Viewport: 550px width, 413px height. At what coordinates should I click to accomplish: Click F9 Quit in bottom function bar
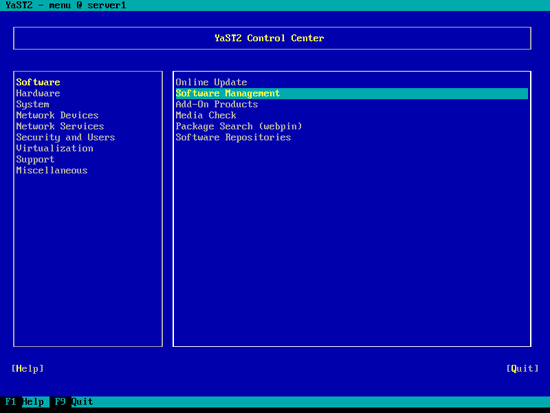coord(74,401)
